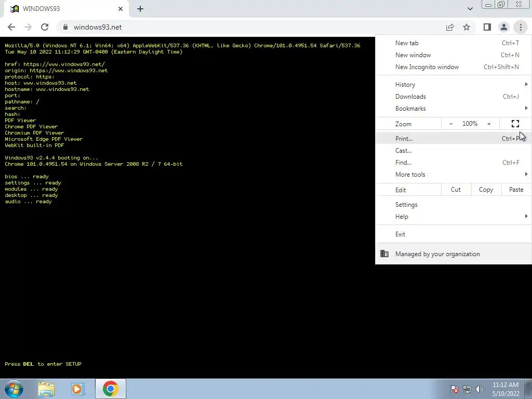Screen dimensions: 532x399
Task: Click the 'WebKit built-in PDF' line
Action: [34, 145]
